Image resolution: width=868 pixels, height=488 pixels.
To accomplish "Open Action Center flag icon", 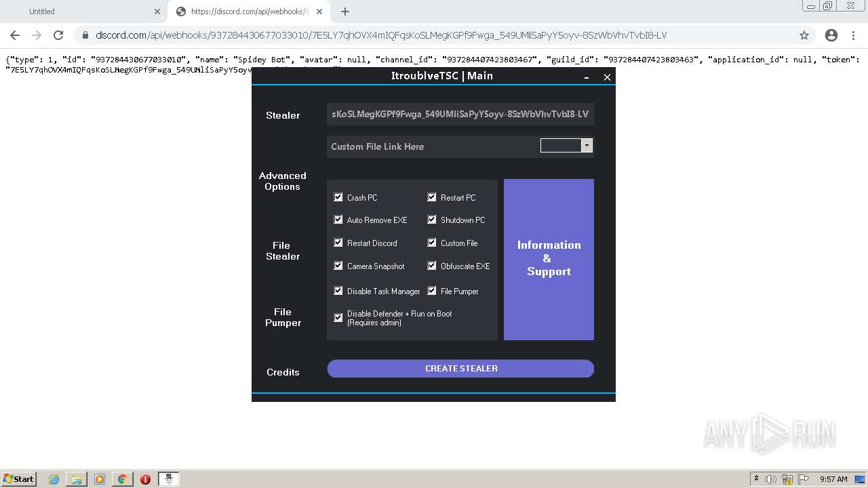I will click(804, 479).
